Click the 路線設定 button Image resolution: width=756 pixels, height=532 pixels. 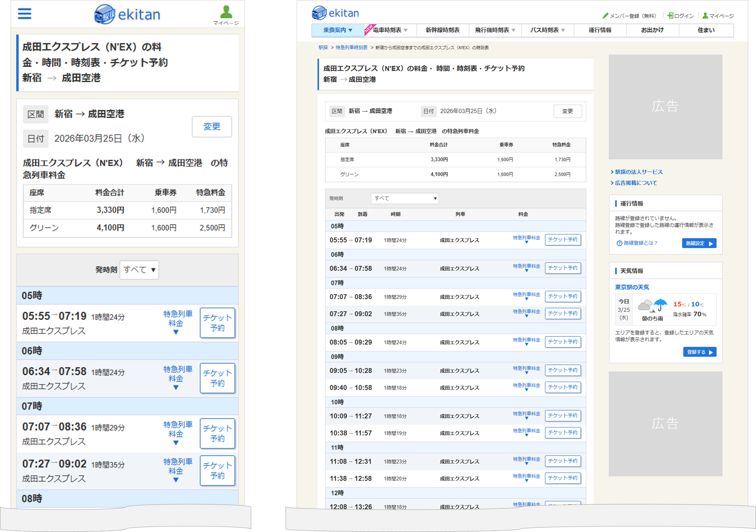699,243
